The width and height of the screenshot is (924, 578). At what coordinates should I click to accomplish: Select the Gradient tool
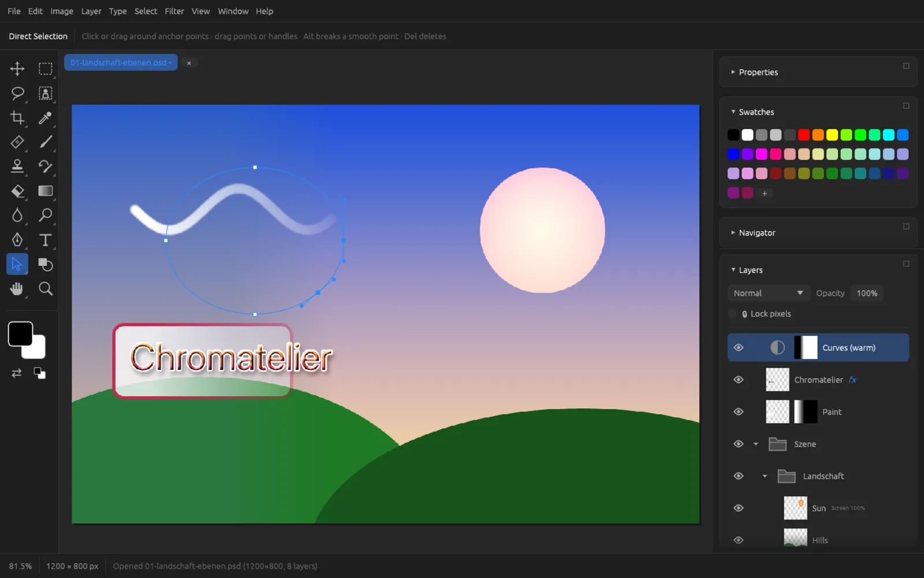click(x=45, y=191)
